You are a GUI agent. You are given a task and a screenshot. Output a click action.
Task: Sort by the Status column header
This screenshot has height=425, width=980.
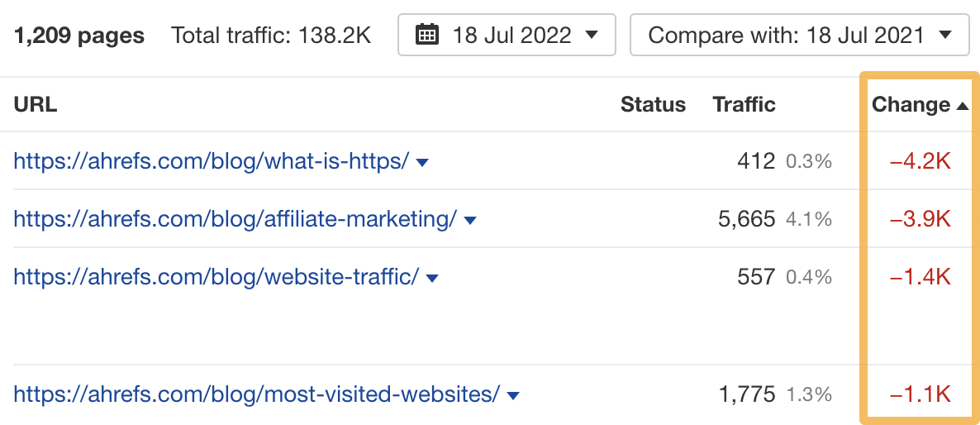pos(653,104)
